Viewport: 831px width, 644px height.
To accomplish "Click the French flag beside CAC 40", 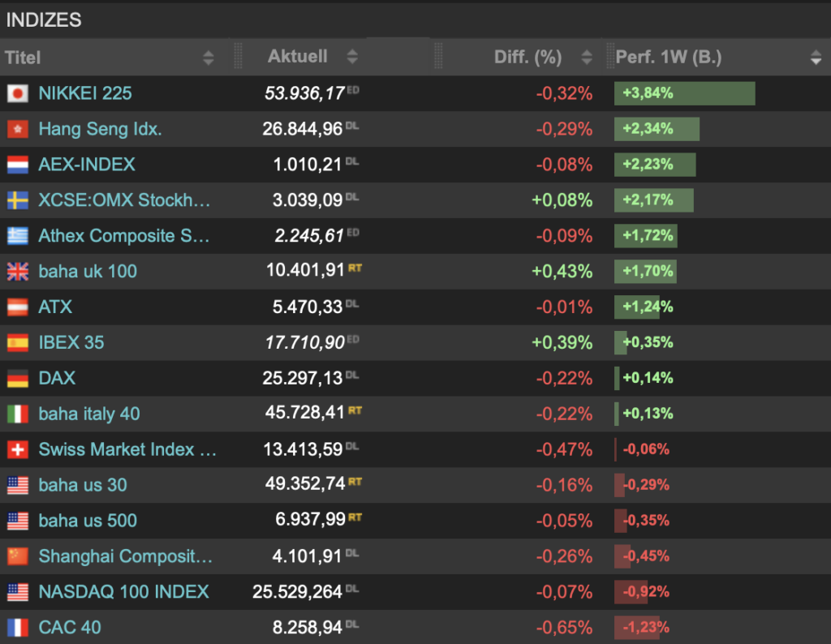I will (17, 627).
